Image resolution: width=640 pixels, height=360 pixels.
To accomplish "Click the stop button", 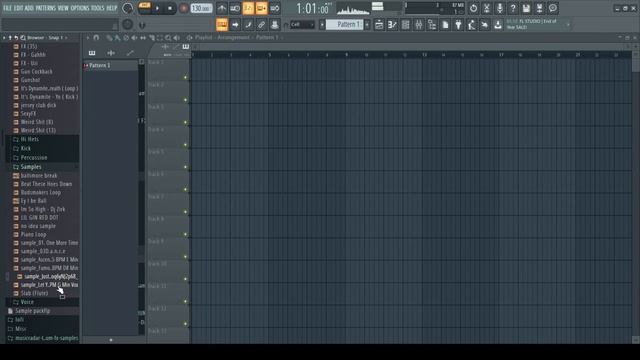I will 170,8.
